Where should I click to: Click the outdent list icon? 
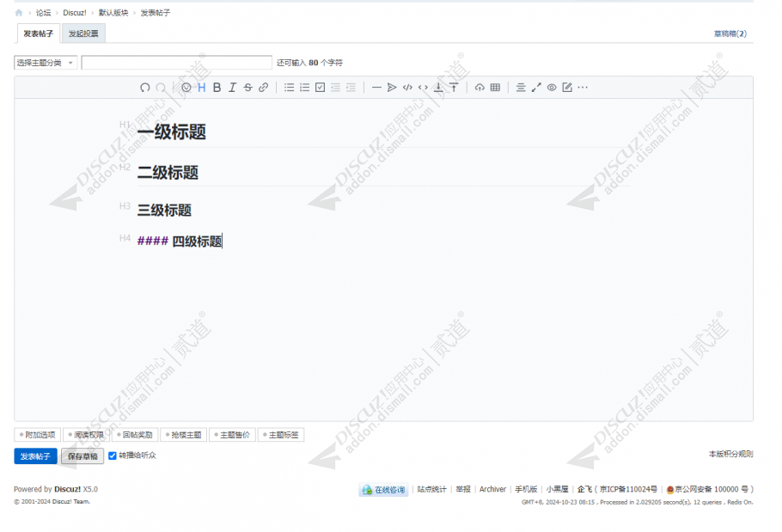[336, 88]
